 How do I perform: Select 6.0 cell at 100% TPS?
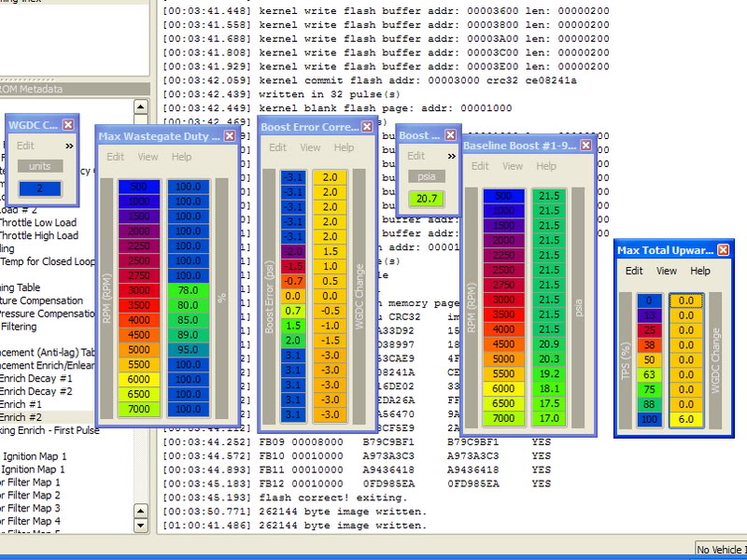point(686,419)
